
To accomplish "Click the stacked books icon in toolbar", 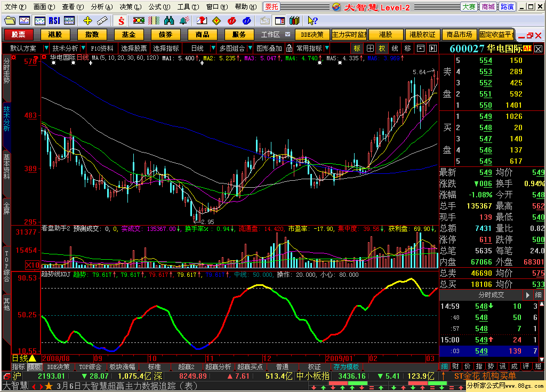I will click(x=294, y=21).
